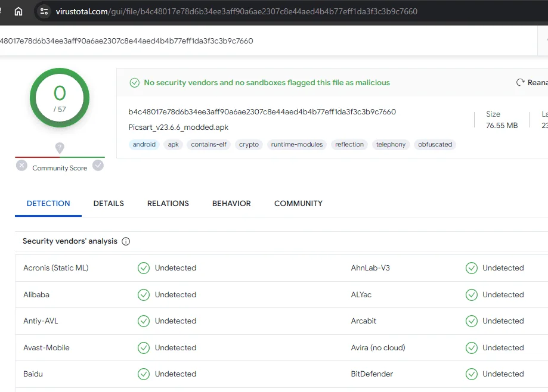Click info icon next to Security vendors' analysis
The height and width of the screenshot is (392, 548).
coord(126,241)
